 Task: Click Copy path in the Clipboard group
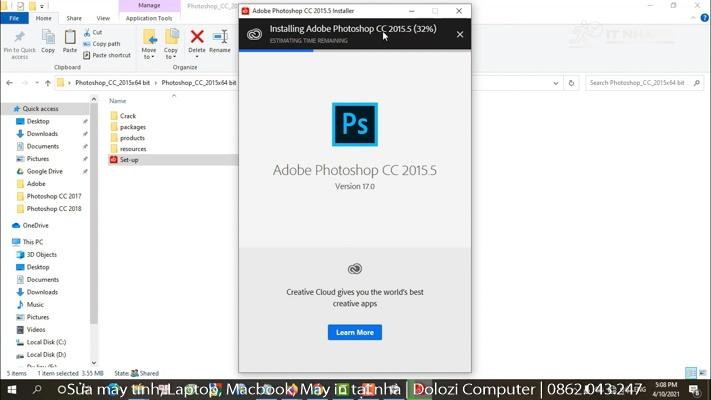pyautogui.click(x=106, y=44)
